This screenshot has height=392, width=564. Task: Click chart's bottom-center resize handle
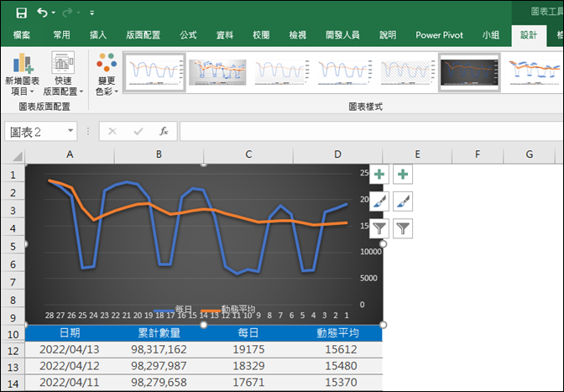click(204, 325)
